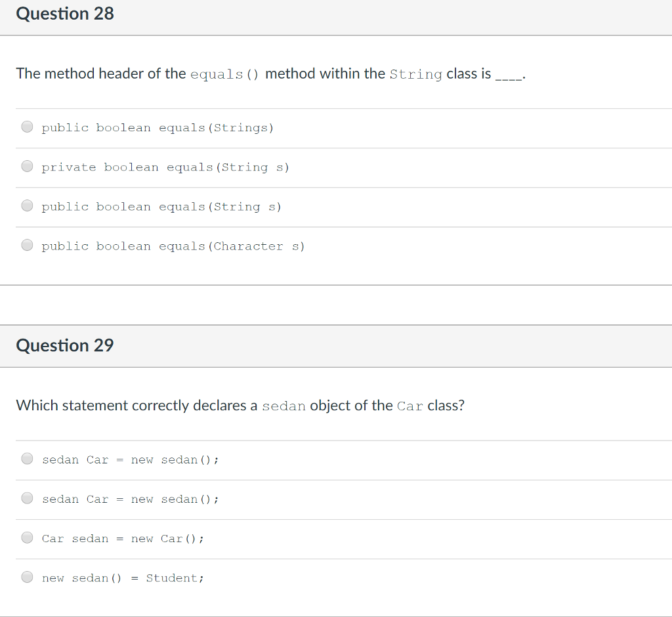
Task: Click the String class text in question 28
Action: pos(416,74)
